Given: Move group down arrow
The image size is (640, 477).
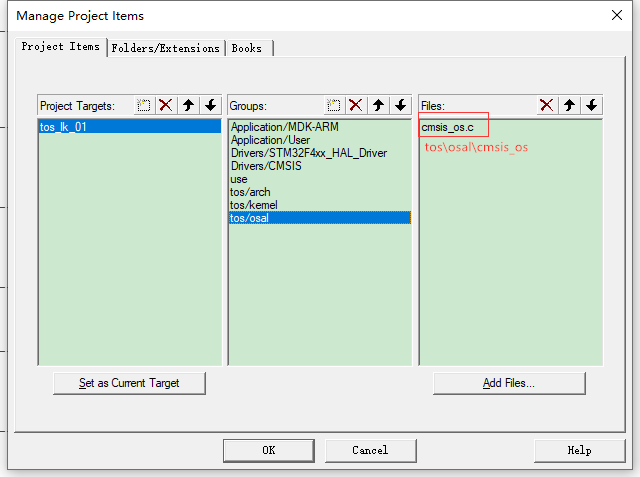Looking at the screenshot, I should pos(401,105).
